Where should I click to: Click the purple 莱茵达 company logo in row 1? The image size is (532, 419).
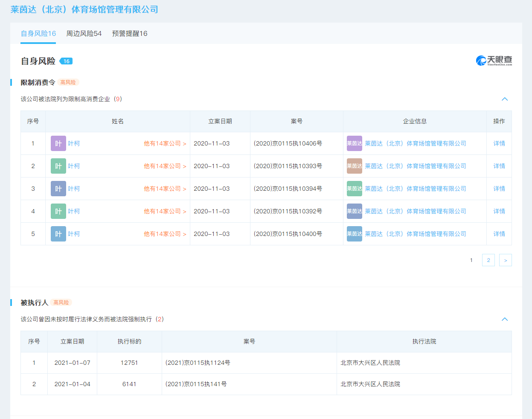pyautogui.click(x=354, y=143)
